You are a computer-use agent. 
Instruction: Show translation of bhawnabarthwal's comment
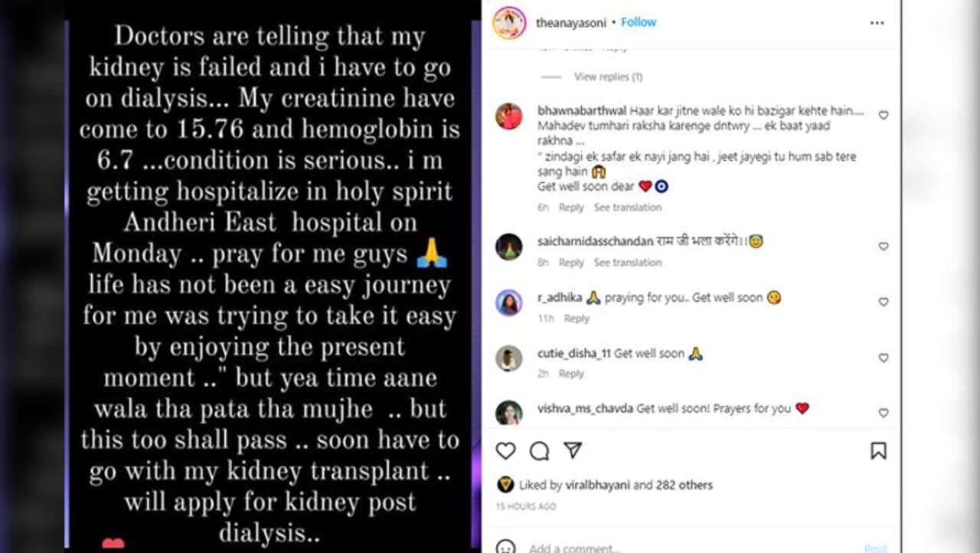click(x=627, y=208)
